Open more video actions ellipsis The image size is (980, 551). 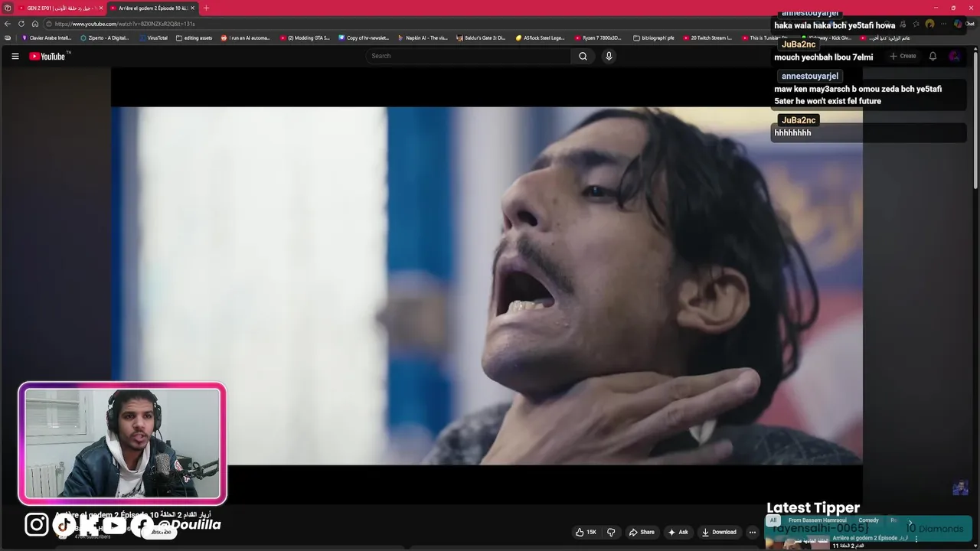752,532
